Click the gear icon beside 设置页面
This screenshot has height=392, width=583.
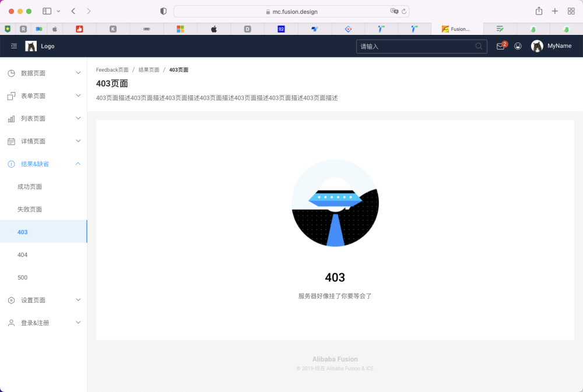(12, 299)
